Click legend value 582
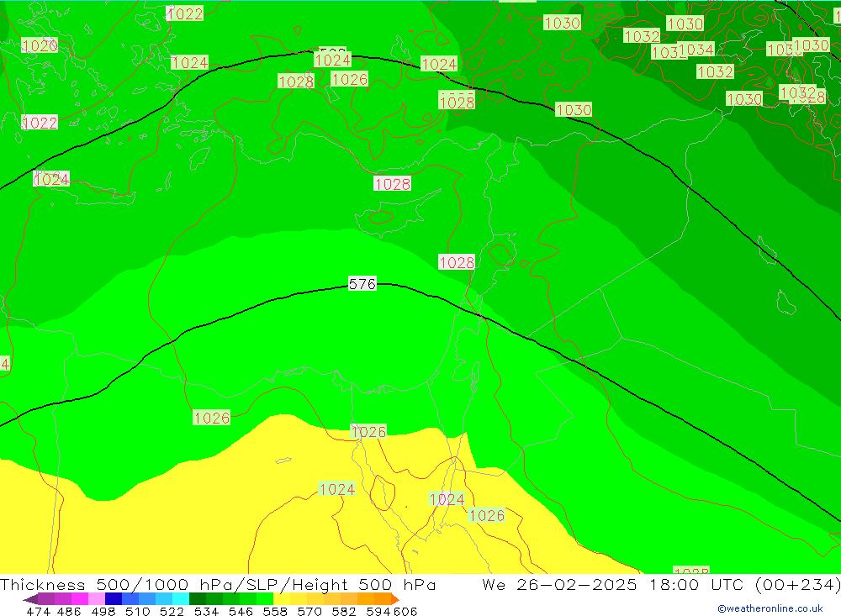 click(x=344, y=611)
